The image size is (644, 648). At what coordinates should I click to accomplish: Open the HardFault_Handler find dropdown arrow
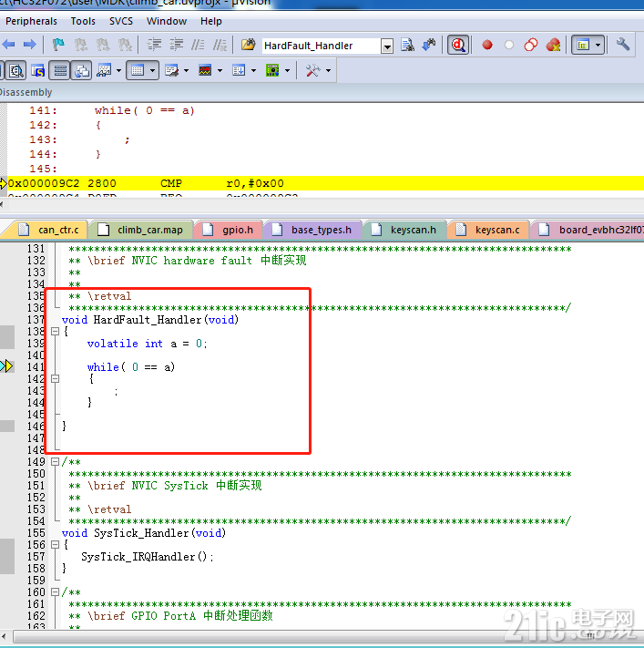[387, 46]
